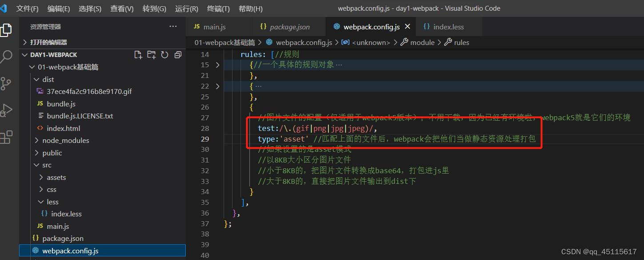
Task: Click the 以8KB大小区分图片文件 comment
Action: pos(304,160)
